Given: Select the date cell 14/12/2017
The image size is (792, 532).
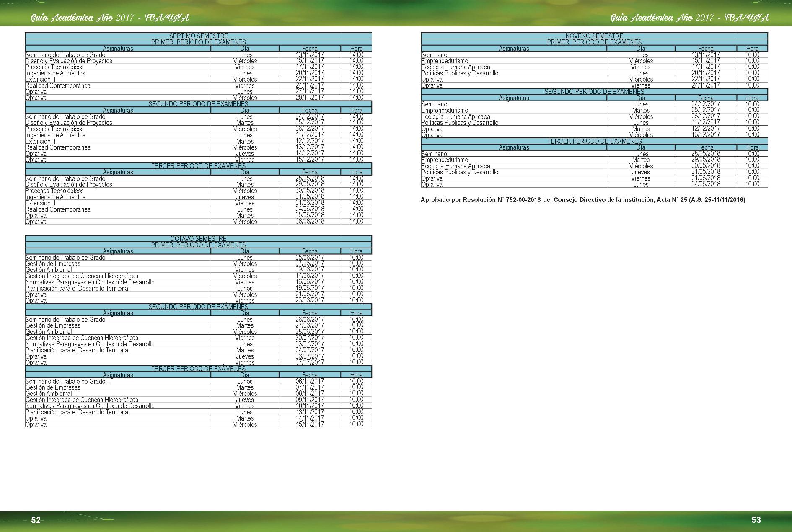Looking at the screenshot, I should [x=310, y=153].
